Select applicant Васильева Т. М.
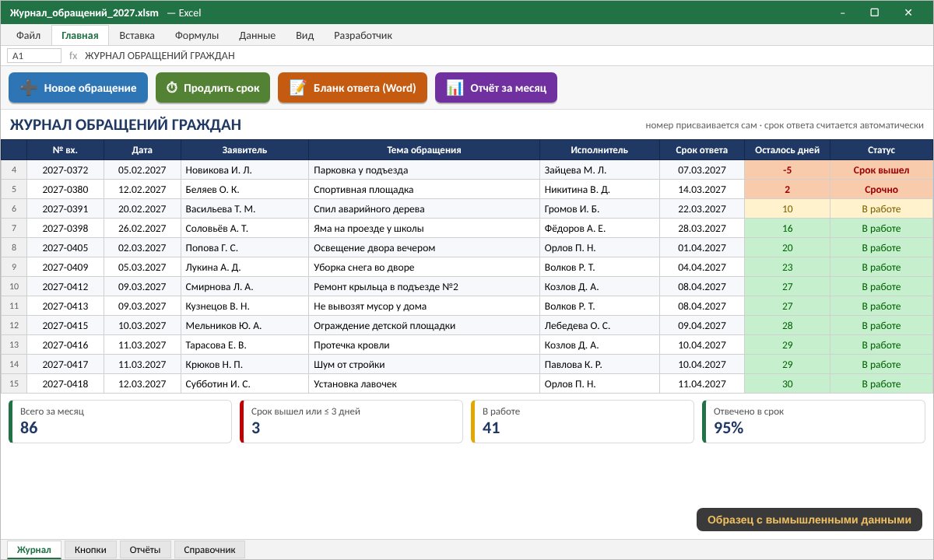The image size is (934, 560). click(245, 209)
